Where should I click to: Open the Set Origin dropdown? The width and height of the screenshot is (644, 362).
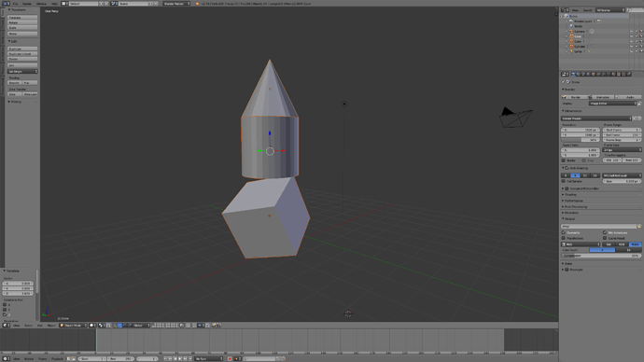[x=22, y=72]
